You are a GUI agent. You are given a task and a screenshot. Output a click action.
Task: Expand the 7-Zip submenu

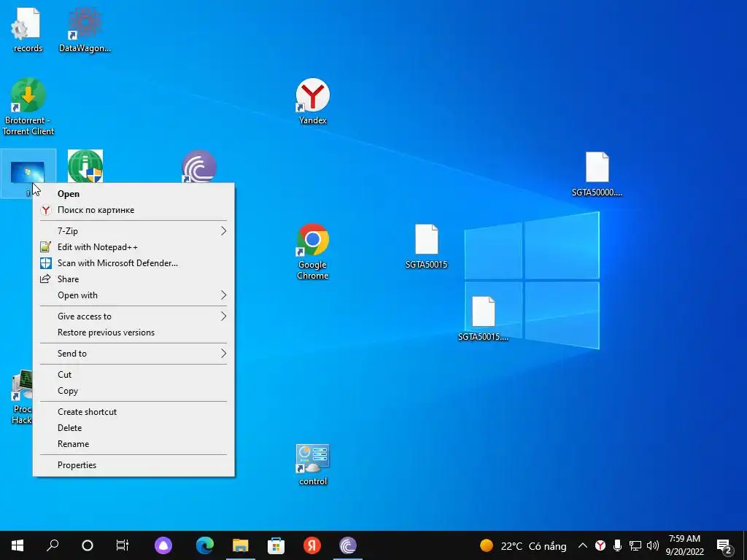click(x=134, y=231)
